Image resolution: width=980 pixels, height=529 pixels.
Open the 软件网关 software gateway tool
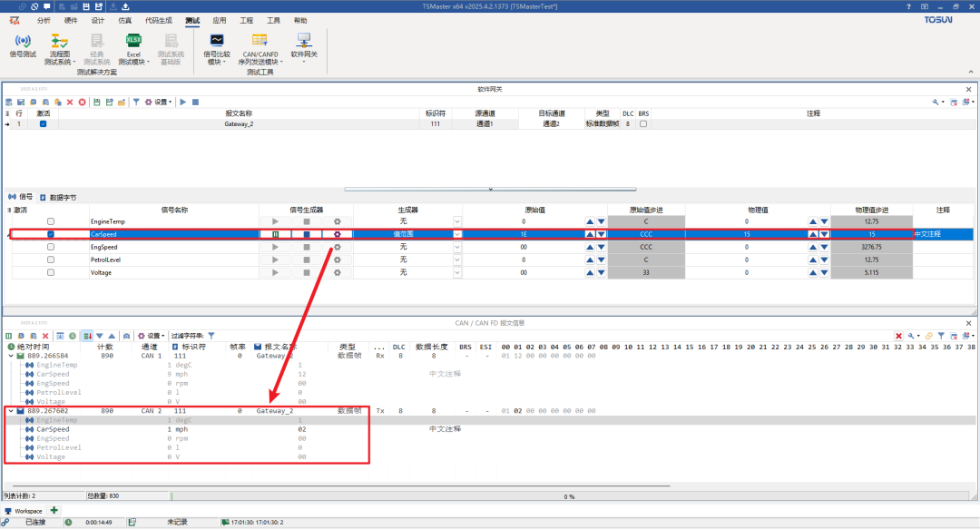[304, 47]
